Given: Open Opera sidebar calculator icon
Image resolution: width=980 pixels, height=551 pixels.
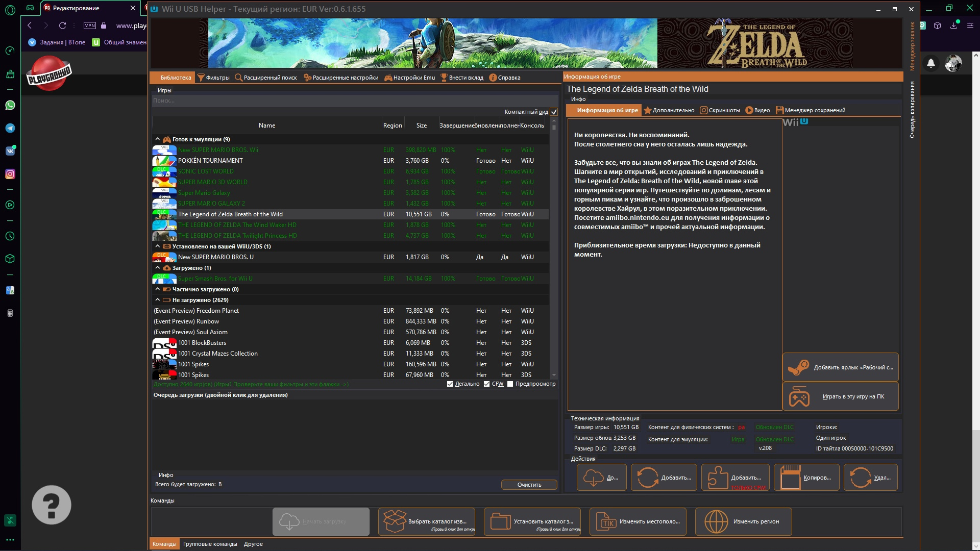Looking at the screenshot, I should point(10,313).
